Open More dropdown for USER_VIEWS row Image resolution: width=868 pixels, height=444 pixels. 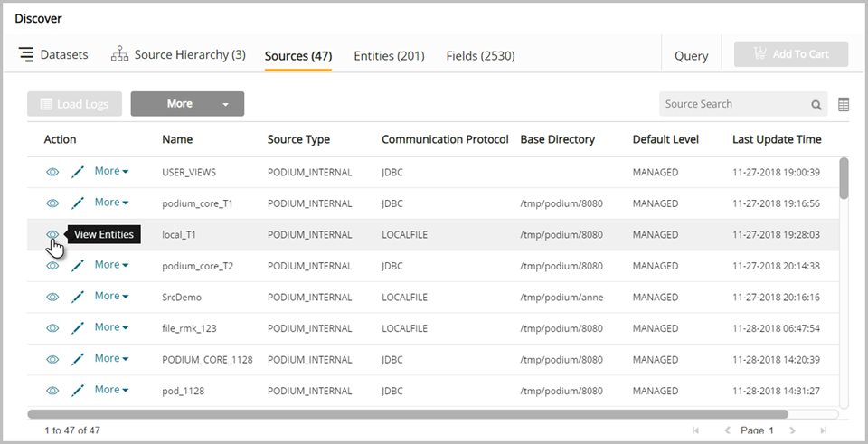pos(111,172)
